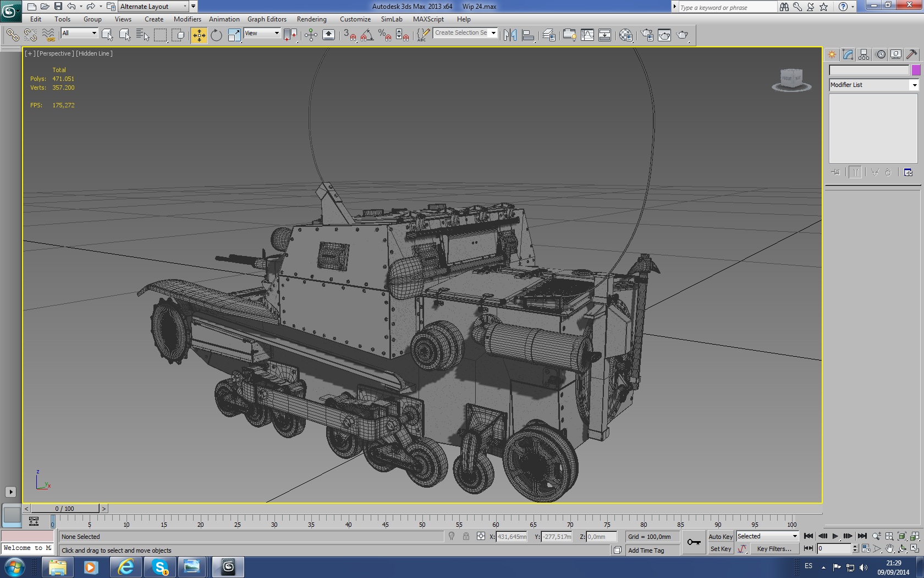Click the magenta object color swatch
This screenshot has height=578, width=924.
[916, 70]
